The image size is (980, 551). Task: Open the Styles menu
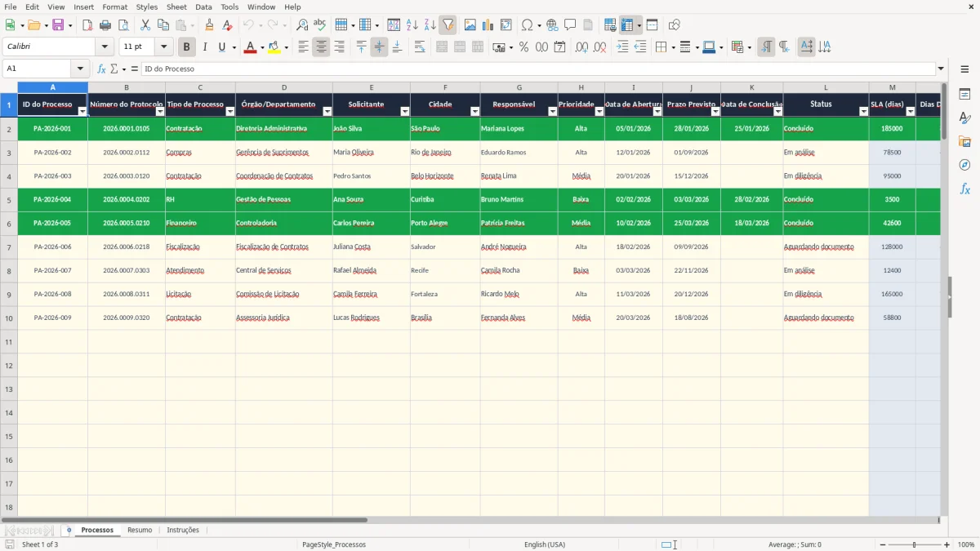point(147,7)
